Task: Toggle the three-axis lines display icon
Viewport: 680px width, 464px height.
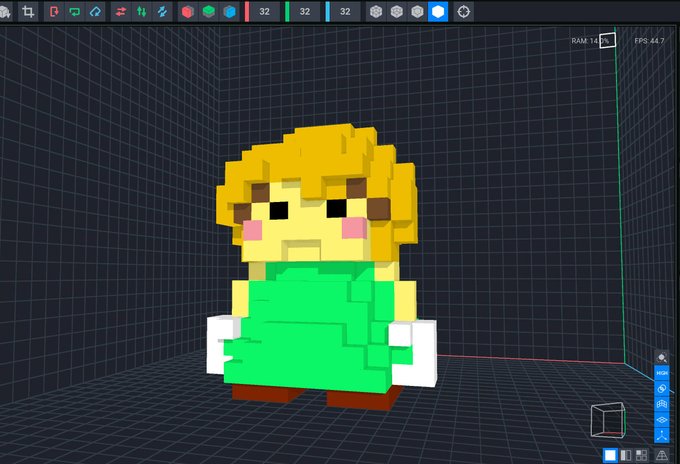Action: pyautogui.click(x=662, y=435)
